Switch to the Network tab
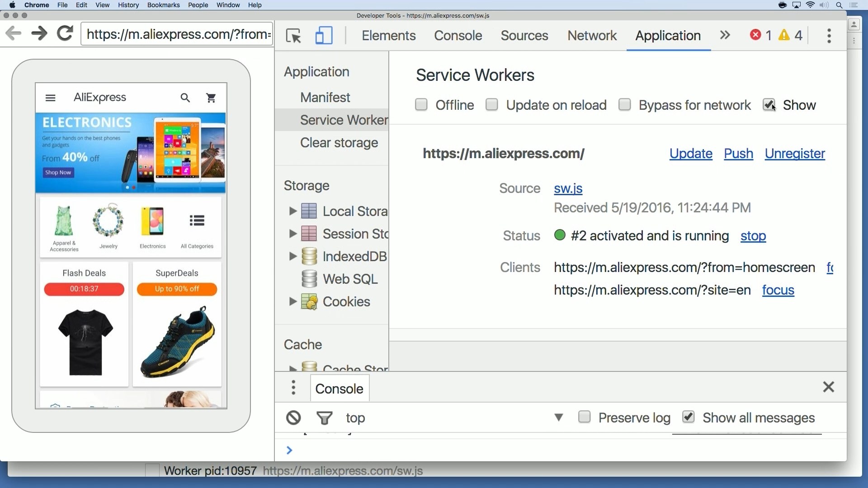 click(x=592, y=36)
